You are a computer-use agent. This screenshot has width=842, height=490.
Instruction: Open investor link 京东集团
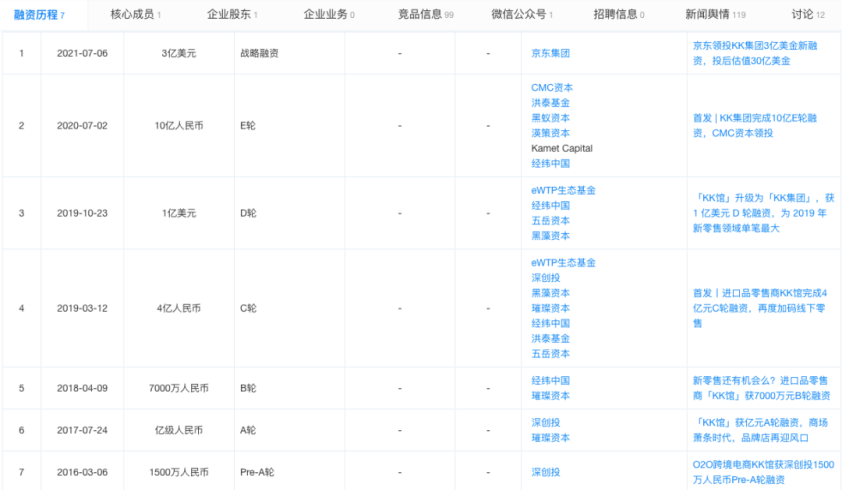pos(550,53)
